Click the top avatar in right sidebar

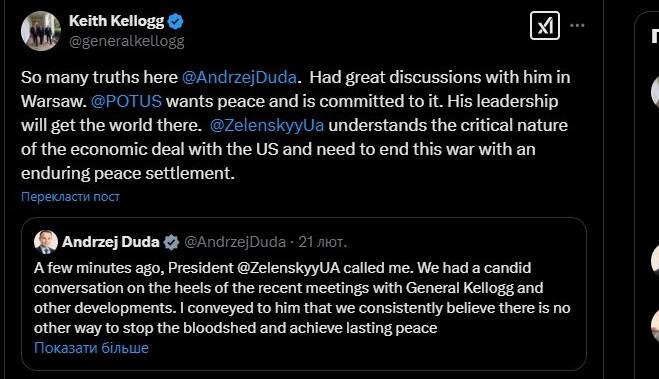pos(655,92)
